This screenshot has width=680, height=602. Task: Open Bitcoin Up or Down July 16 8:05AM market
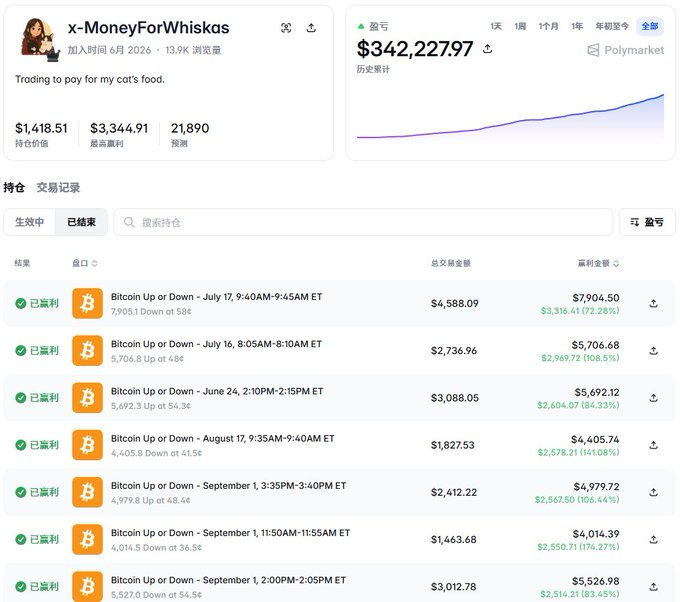216,344
